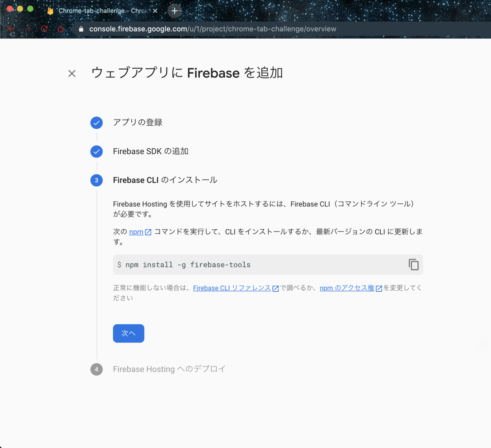491x448 pixels.
Task: Select the Firebase SDK の追加 step title
Action: 151,151
